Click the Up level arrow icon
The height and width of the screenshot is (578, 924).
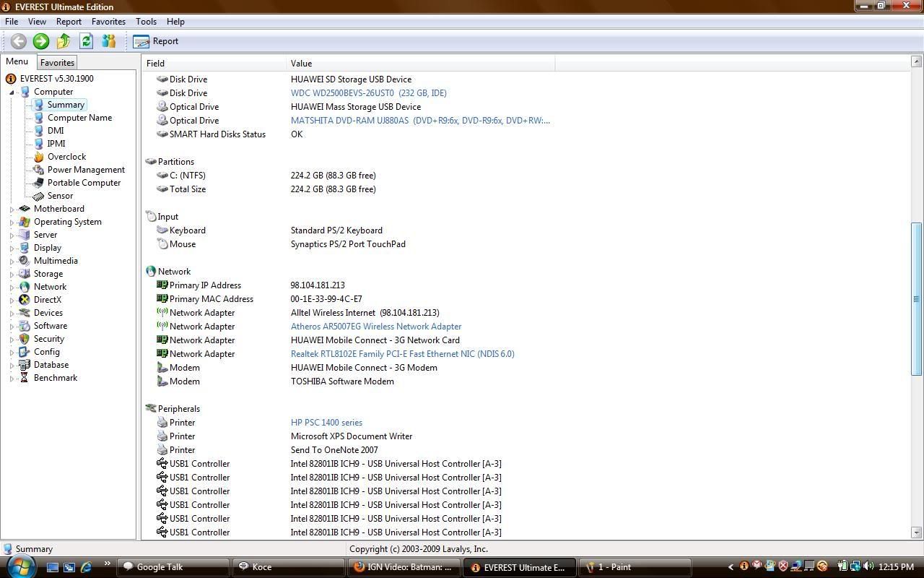[64, 41]
